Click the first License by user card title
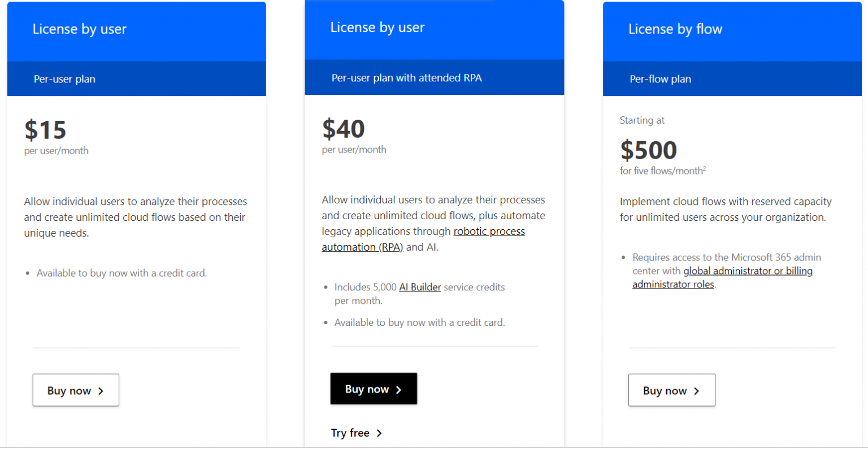868x449 pixels. (79, 29)
